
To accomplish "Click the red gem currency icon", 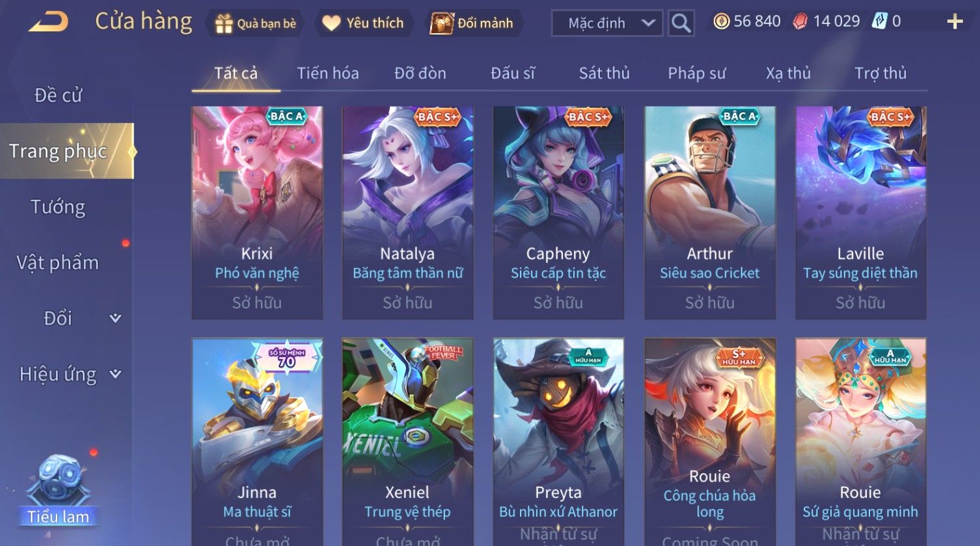I will pyautogui.click(x=800, y=21).
